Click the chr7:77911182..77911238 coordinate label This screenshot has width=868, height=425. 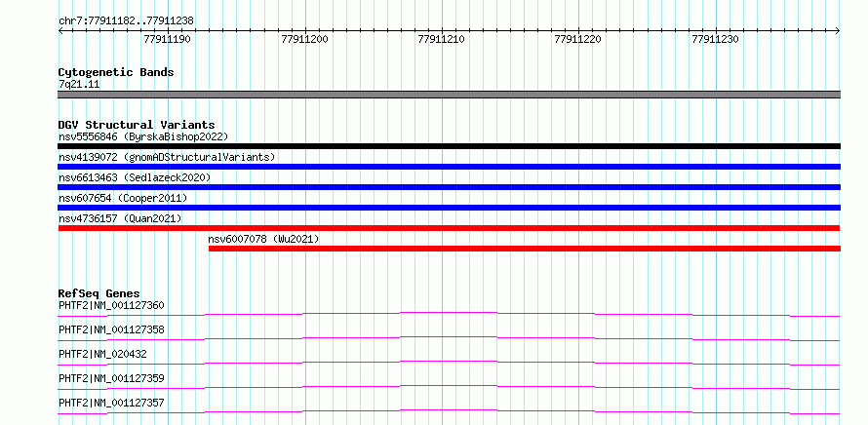tap(126, 20)
